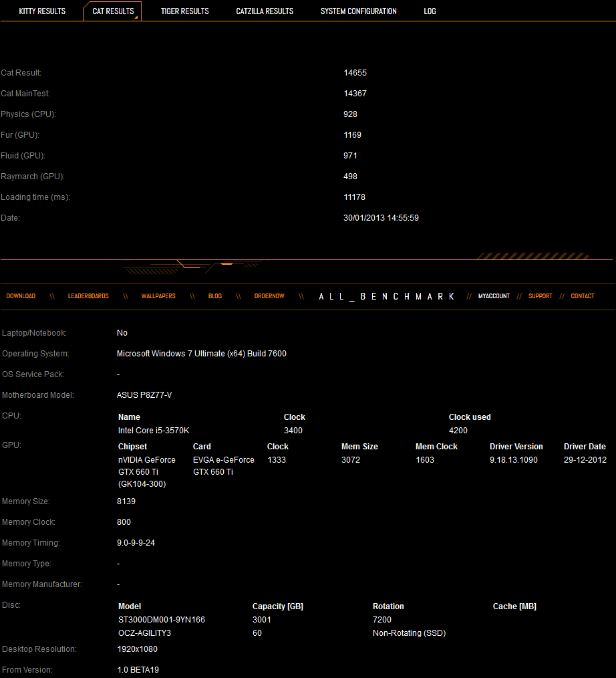Click the rotation value 7200
Image resolution: width=616 pixels, height=678 pixels.
click(382, 620)
